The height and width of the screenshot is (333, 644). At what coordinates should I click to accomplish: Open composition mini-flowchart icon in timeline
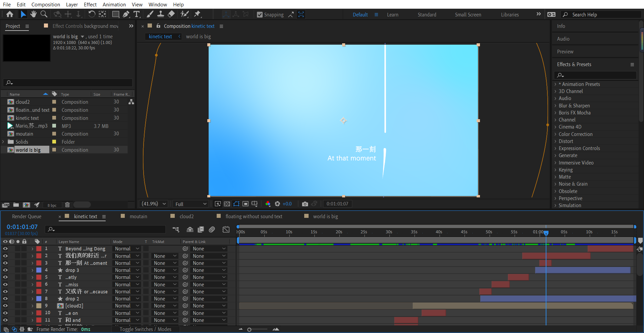point(176,229)
